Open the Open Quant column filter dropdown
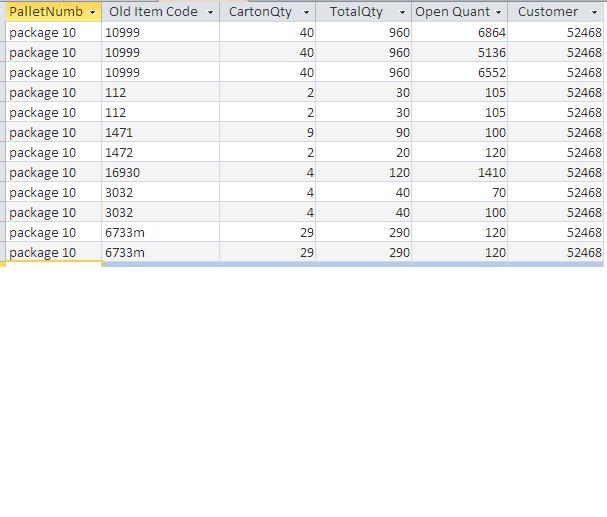The height and width of the screenshot is (517, 607). pyautogui.click(x=499, y=12)
